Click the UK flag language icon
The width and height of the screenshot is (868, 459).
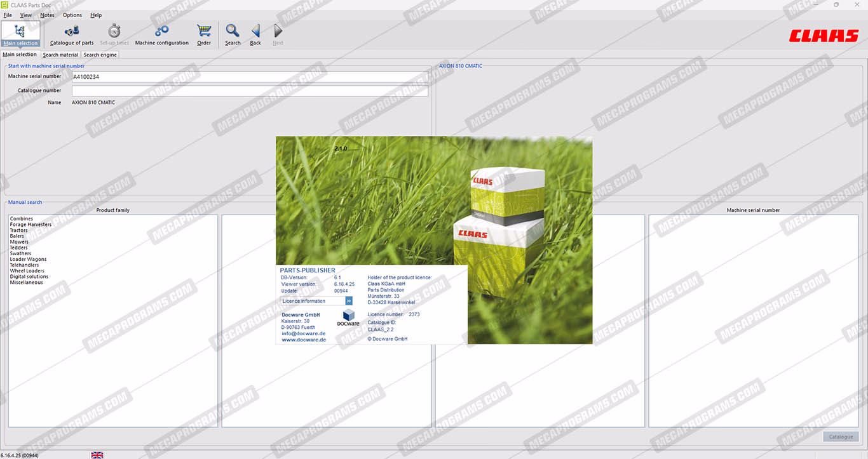97,455
